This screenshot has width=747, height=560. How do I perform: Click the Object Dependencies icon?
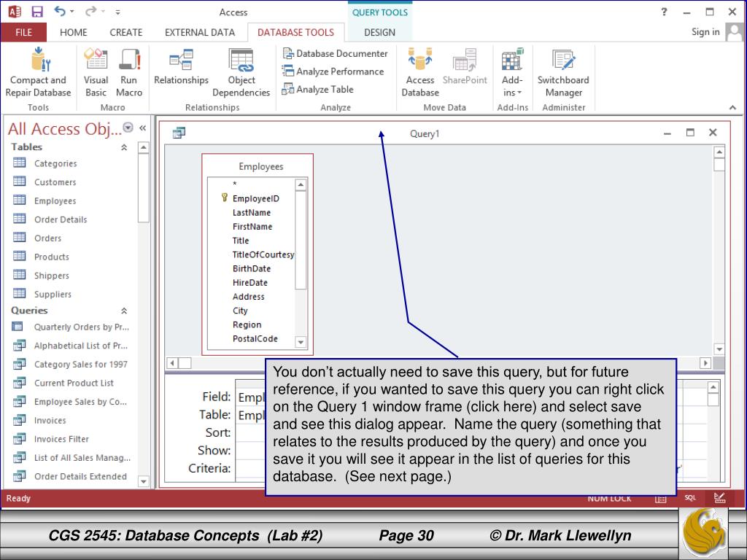click(241, 60)
